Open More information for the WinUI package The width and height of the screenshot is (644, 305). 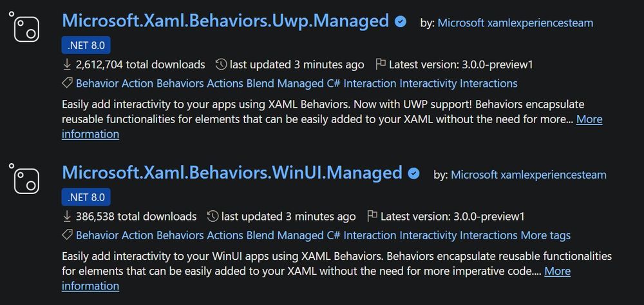(557, 271)
